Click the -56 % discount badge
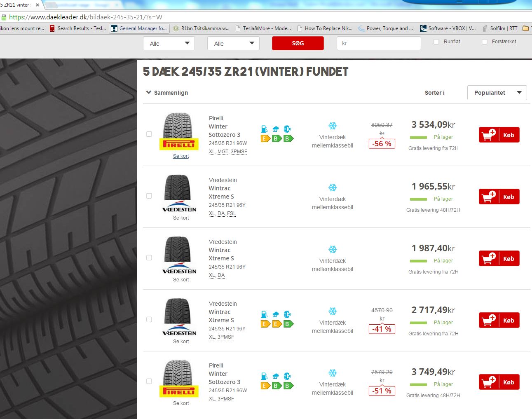Screen dimensions: 532x419 tap(382, 144)
